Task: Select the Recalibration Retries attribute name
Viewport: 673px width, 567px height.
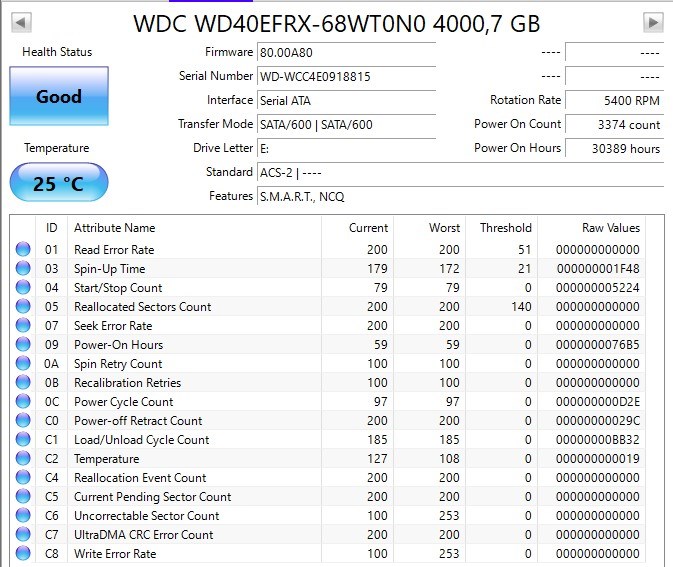Action: coord(127,382)
